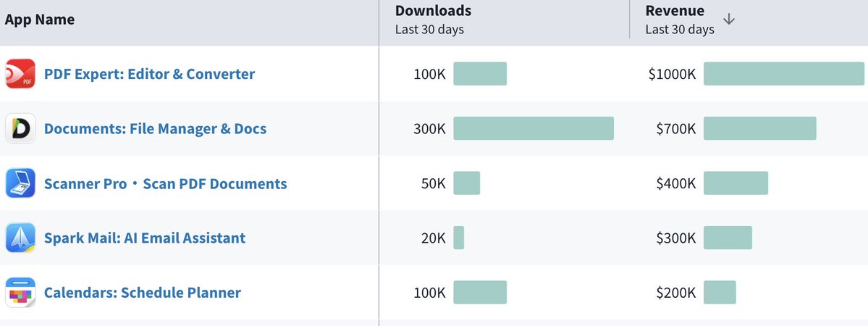Screen dimensions: 868x326
Task: Sort by the Downloads column header
Action: (x=433, y=11)
